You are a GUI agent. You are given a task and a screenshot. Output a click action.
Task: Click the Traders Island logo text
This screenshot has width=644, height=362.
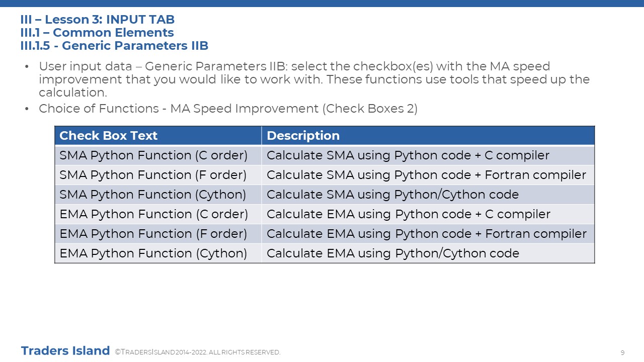point(65,350)
